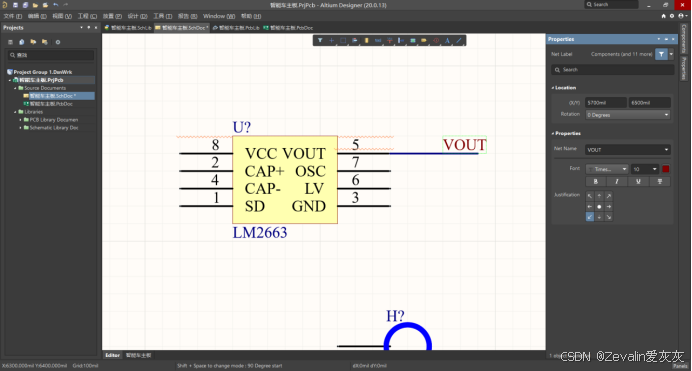Toggle Bold font style

pyautogui.click(x=596, y=181)
